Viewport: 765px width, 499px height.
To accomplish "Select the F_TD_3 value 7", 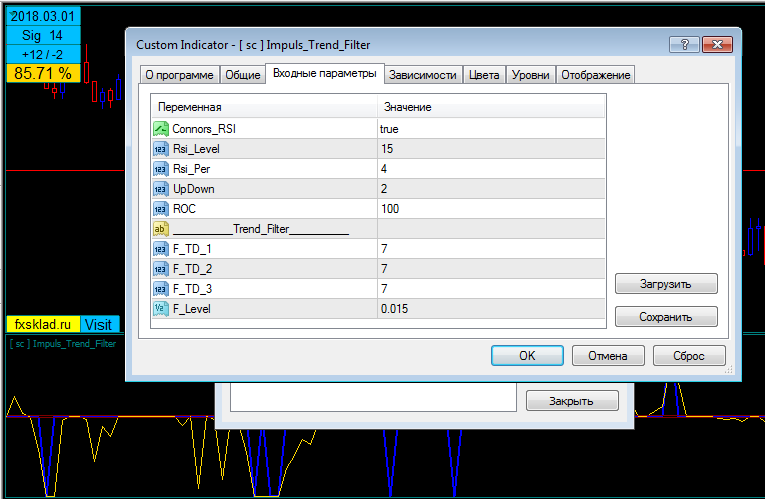I will click(491, 289).
